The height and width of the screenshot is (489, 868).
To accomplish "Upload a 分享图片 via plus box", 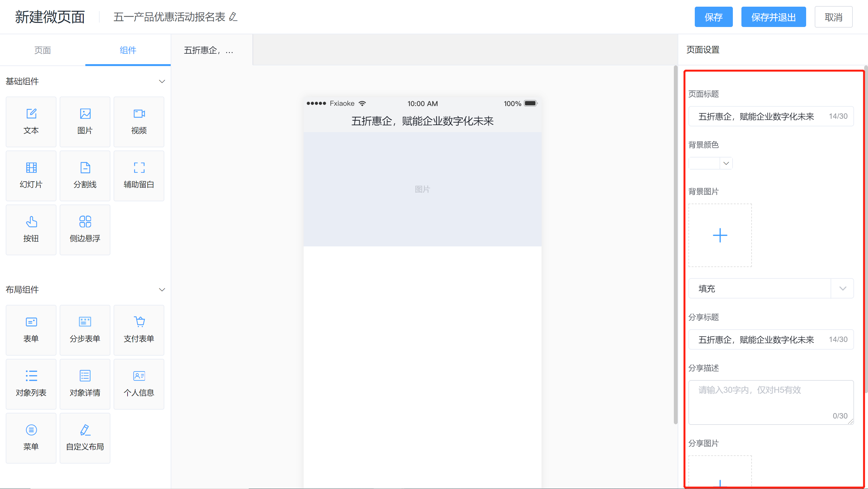I will [720, 472].
